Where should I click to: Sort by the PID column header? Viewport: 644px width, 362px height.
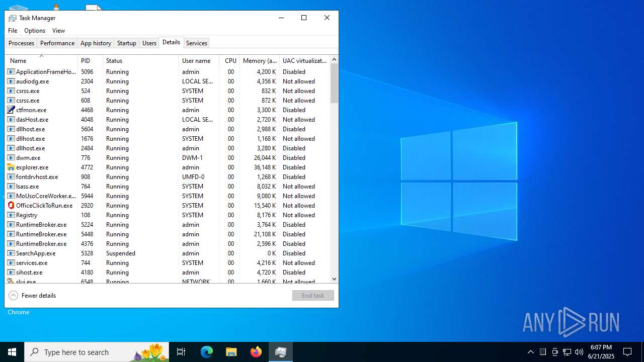(91, 60)
